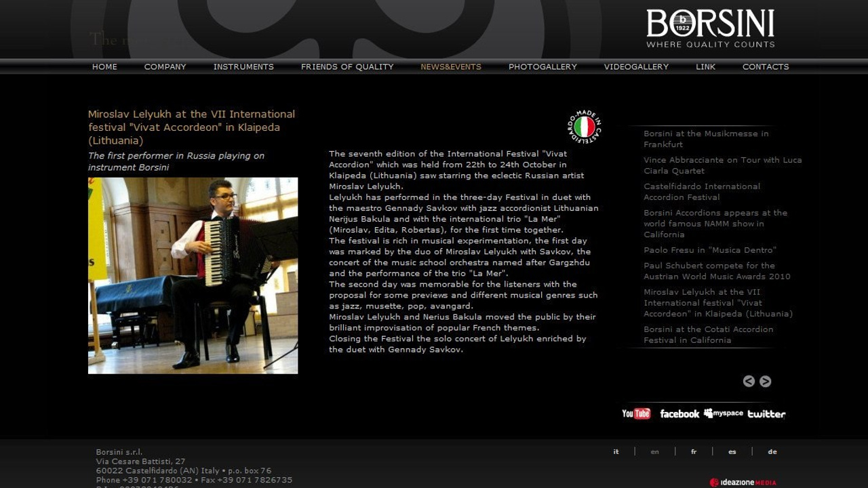Image resolution: width=868 pixels, height=488 pixels.
Task: Open 'Castelfidardo International Accordion Festival' link
Action: [x=702, y=192]
